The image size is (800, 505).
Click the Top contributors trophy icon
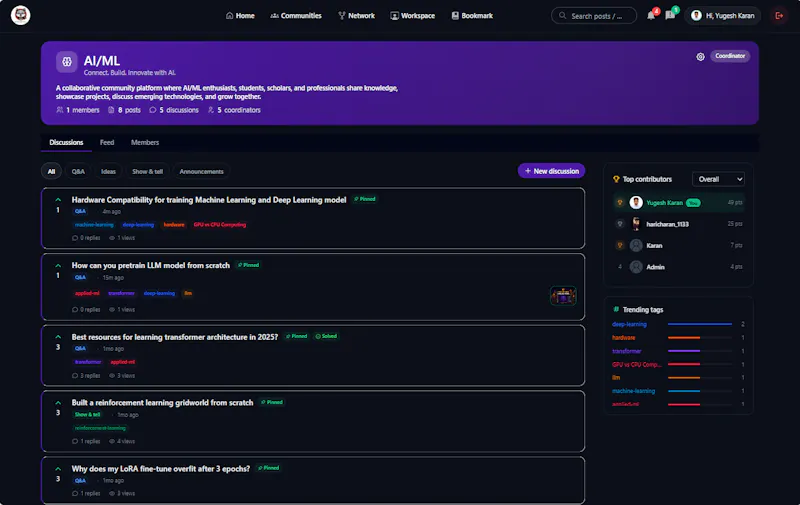tap(616, 179)
